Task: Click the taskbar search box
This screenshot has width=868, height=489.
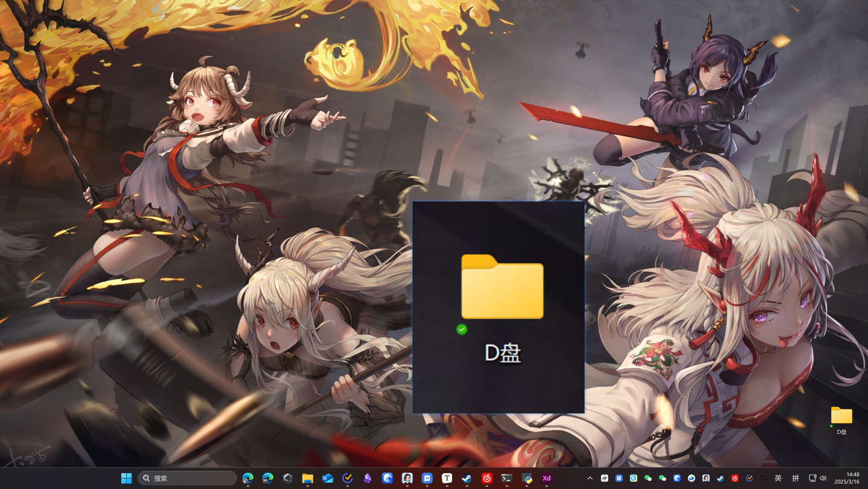Action: point(187,478)
